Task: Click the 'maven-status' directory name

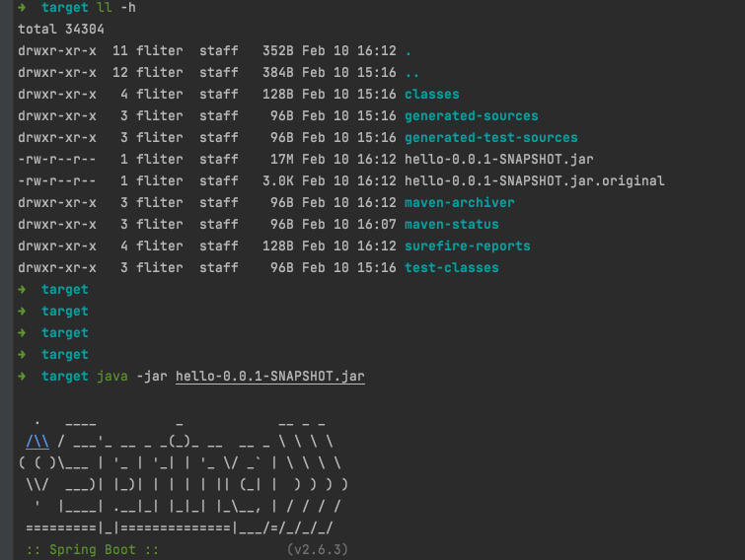Action: (x=451, y=225)
